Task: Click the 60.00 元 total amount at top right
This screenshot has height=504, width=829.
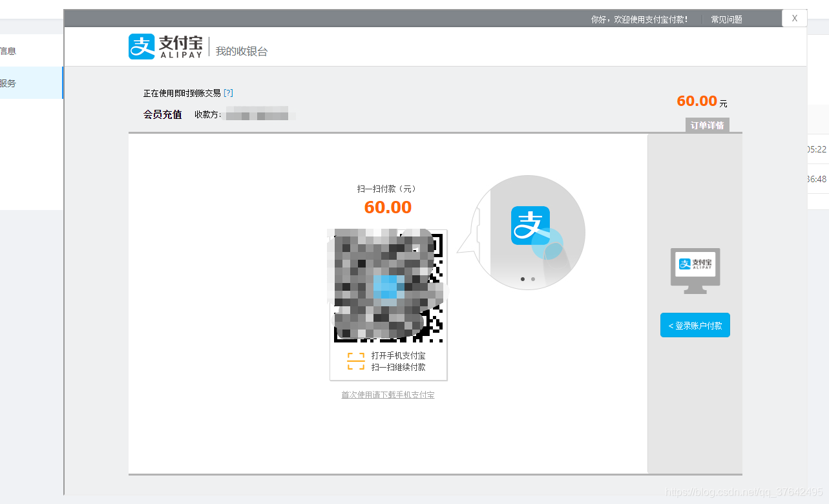Action: point(702,101)
